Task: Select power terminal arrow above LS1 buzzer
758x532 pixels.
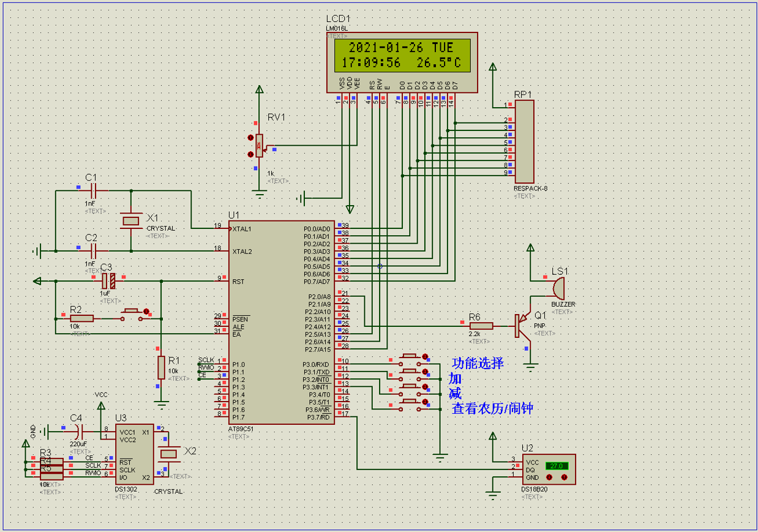Action: point(530,249)
